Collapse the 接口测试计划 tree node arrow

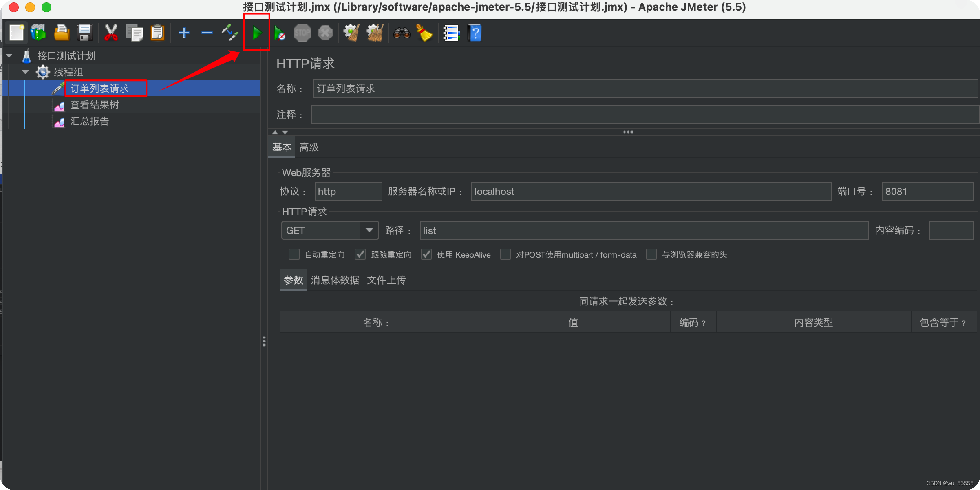click(9, 56)
